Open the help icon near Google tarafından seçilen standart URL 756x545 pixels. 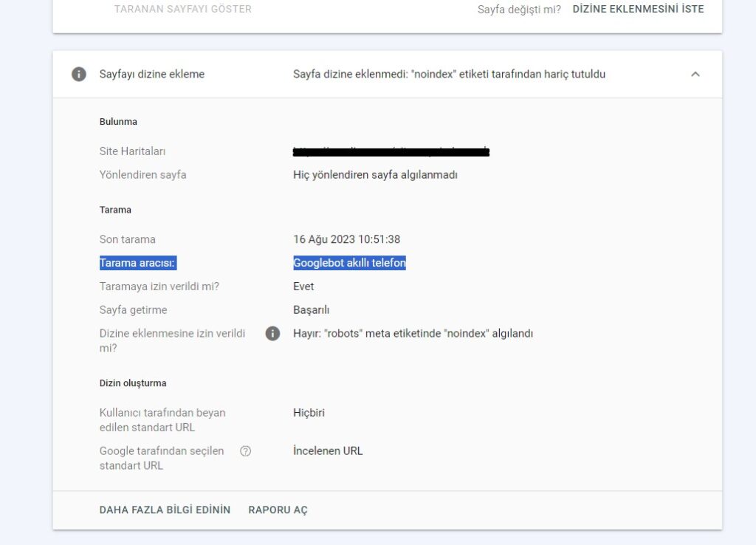(247, 450)
